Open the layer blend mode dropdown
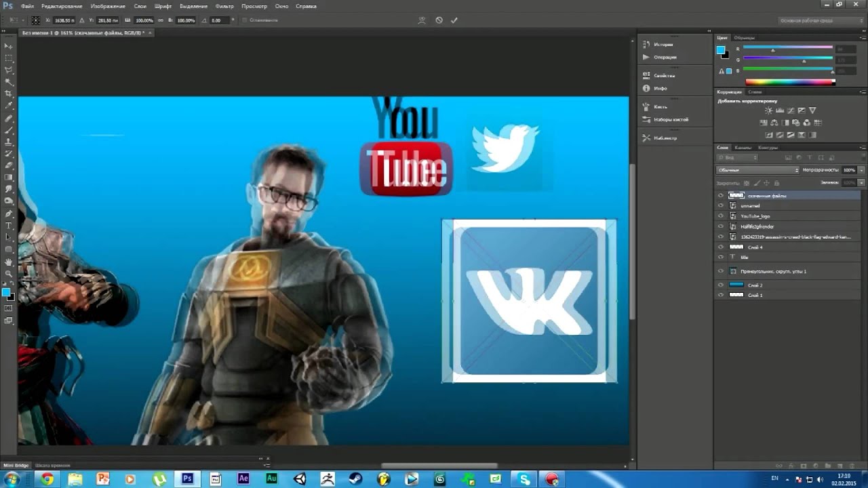The height and width of the screenshot is (488, 868). point(758,170)
